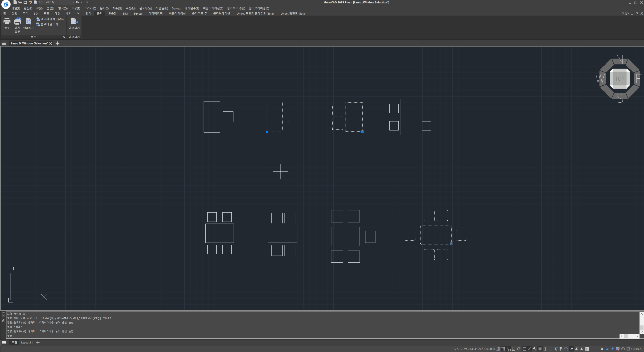This screenshot has width=644, height=352.
Task: Close the command line panel
Action: coord(3,315)
